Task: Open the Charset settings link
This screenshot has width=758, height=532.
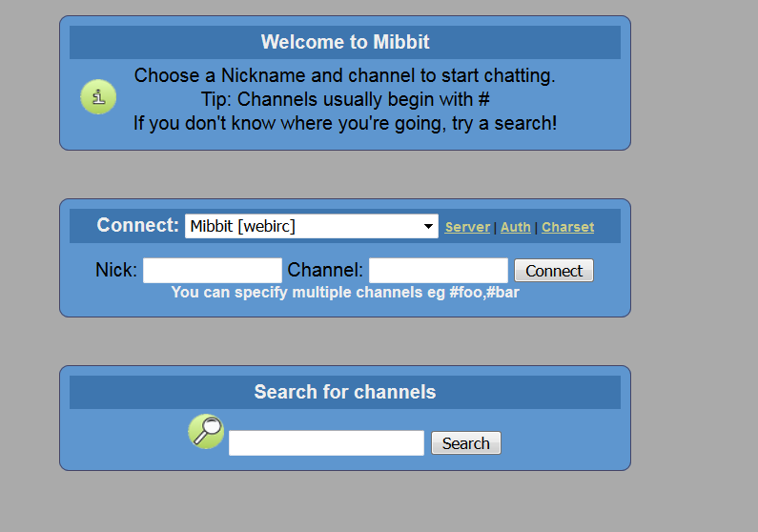Action: (x=567, y=227)
